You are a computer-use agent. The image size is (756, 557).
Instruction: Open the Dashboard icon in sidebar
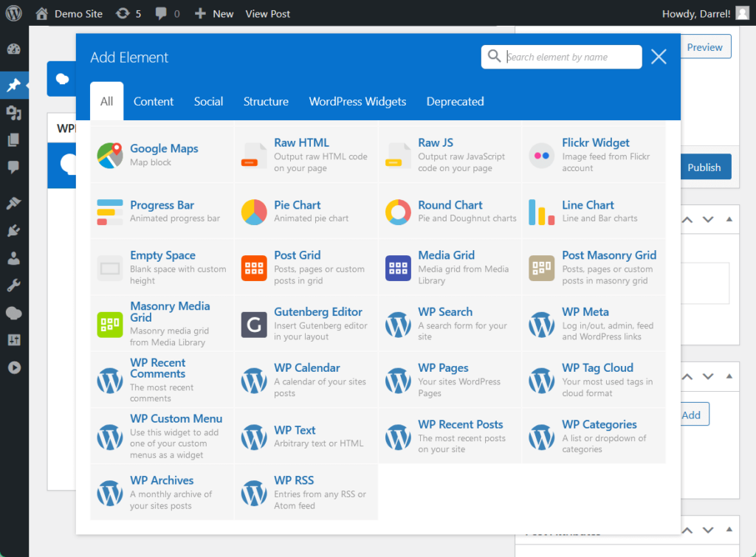coord(13,49)
